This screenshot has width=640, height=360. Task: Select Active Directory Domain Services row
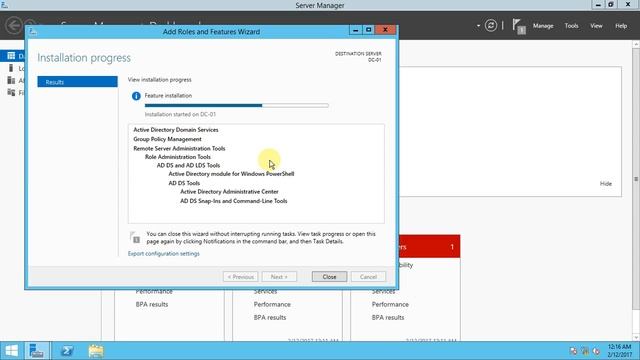pyautogui.click(x=176, y=130)
